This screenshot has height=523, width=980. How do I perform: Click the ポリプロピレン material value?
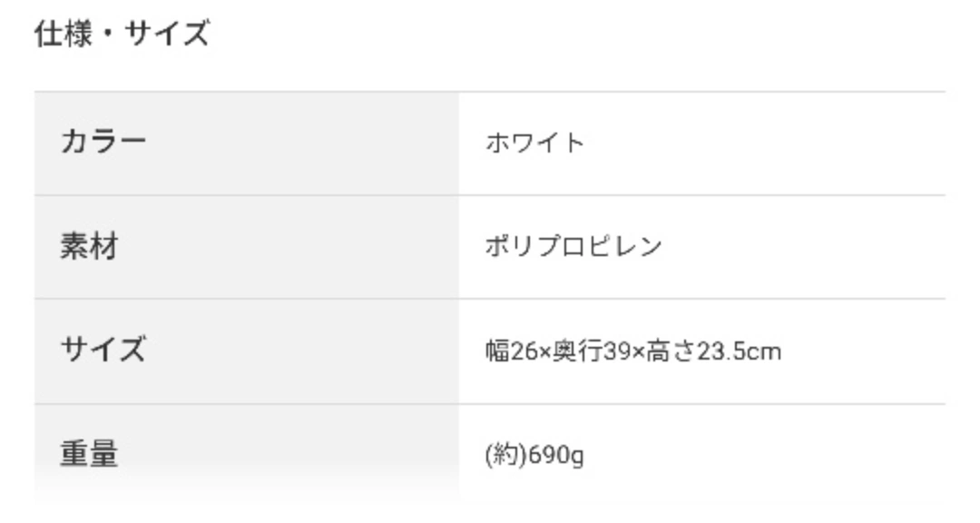point(573,246)
